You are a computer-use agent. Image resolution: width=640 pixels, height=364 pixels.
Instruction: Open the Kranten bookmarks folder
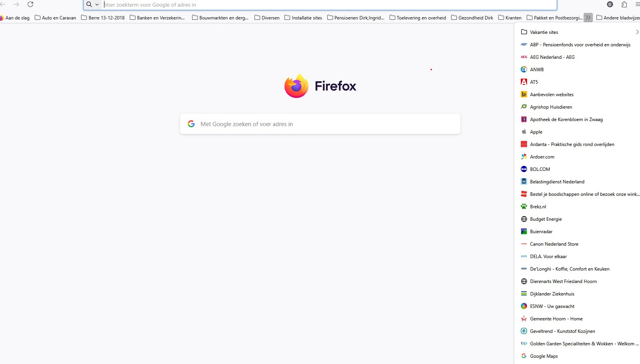pyautogui.click(x=510, y=18)
